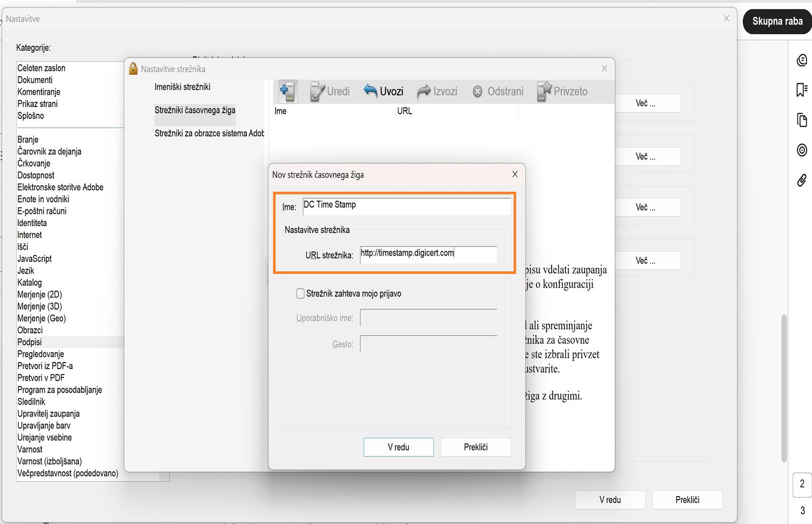The image size is (812, 524).
Task: Open the comments icon in right sidebar
Action: pos(802,60)
